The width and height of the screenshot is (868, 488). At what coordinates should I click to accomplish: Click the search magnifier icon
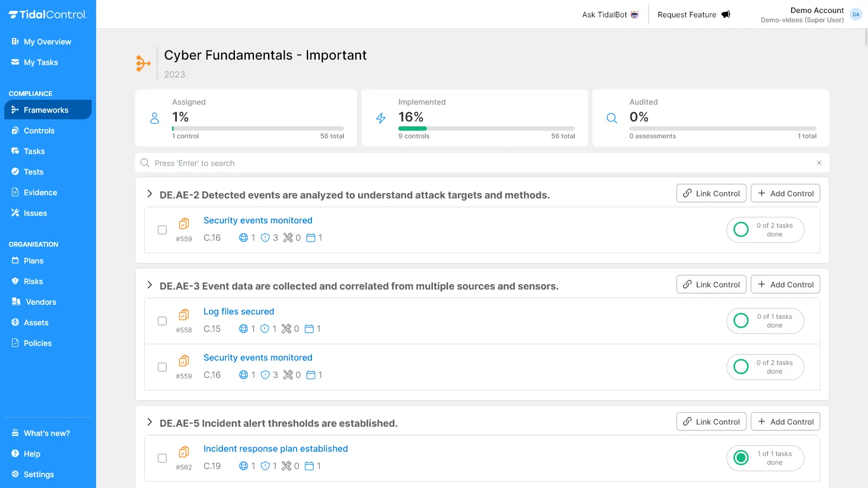pos(145,163)
